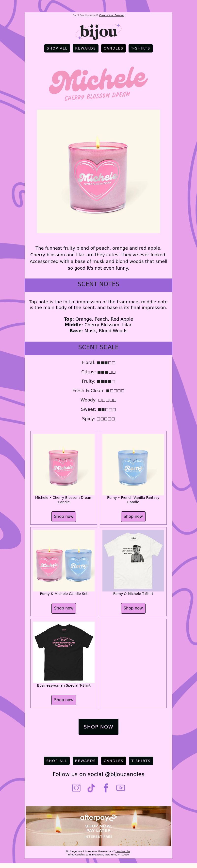Select T-SHIRTS in top navigation

tap(140, 48)
